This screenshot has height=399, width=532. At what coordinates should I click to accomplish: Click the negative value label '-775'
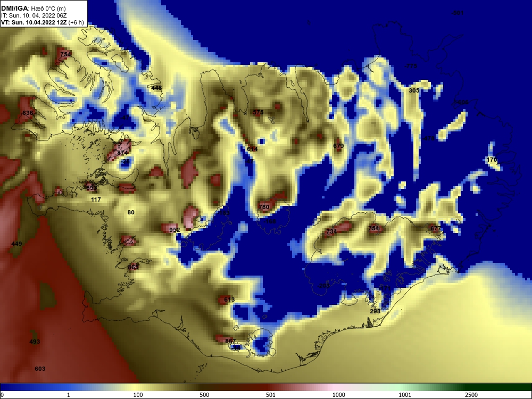coord(411,66)
